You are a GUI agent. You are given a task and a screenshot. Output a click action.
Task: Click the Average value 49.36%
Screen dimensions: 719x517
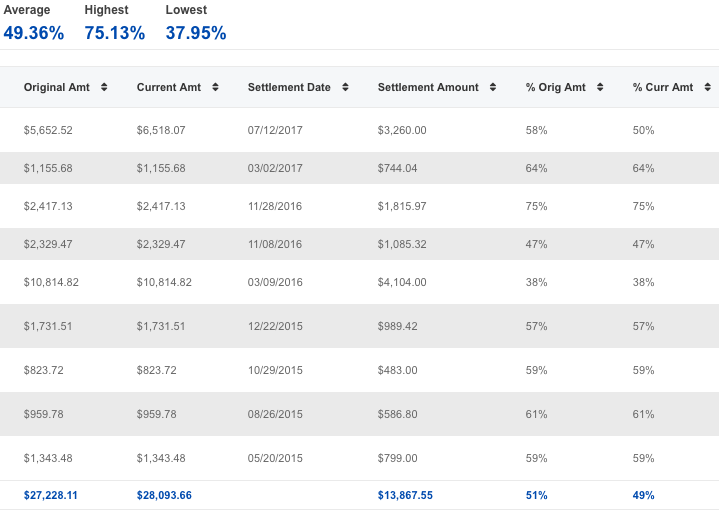point(34,33)
